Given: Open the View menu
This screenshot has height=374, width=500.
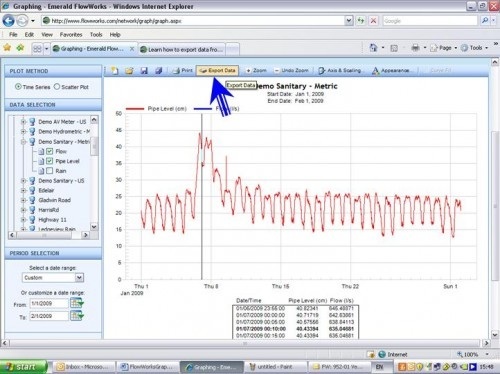Looking at the screenshot, I should point(47,34).
